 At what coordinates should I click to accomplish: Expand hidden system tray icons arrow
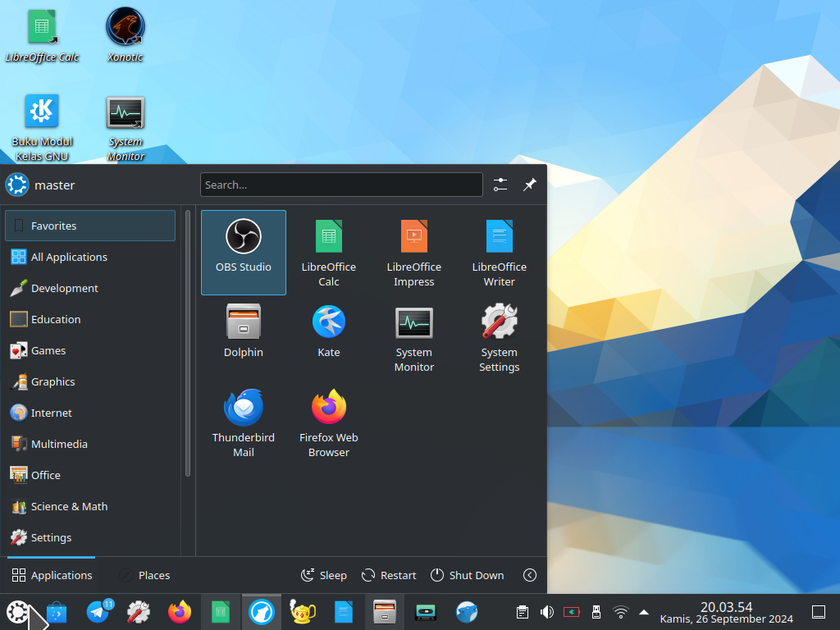[644, 612]
